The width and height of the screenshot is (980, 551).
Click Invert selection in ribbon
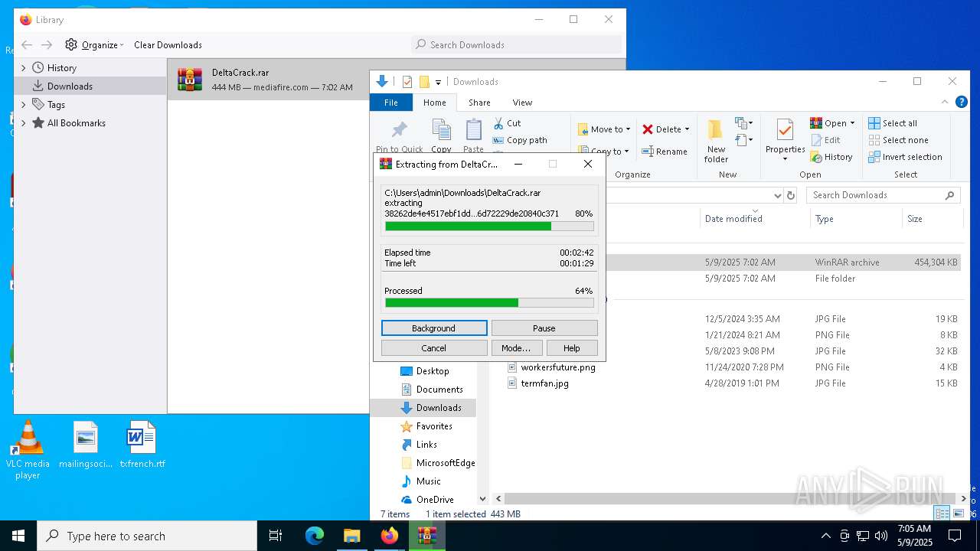tap(905, 157)
